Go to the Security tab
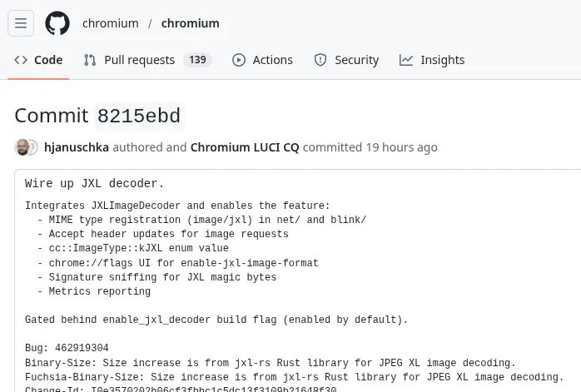 tap(356, 60)
